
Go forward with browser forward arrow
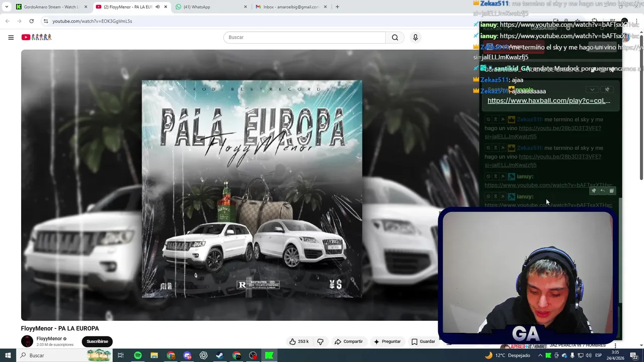[19, 21]
